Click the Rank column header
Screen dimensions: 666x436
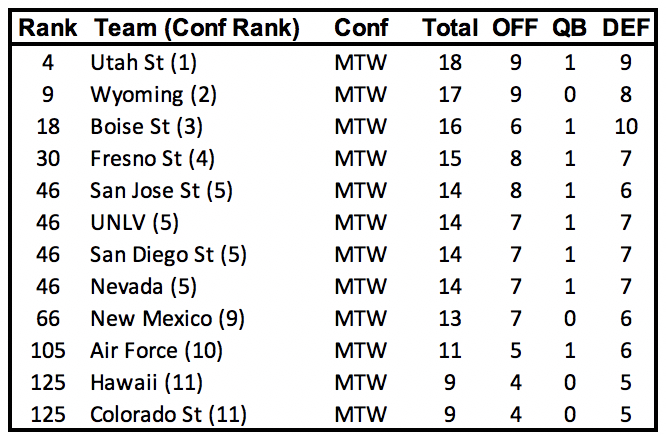(x=43, y=28)
